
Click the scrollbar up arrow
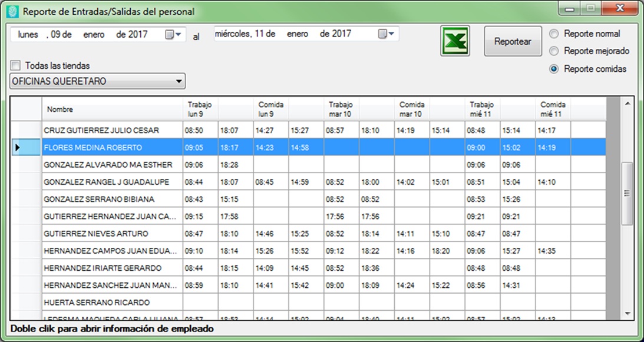click(626, 104)
